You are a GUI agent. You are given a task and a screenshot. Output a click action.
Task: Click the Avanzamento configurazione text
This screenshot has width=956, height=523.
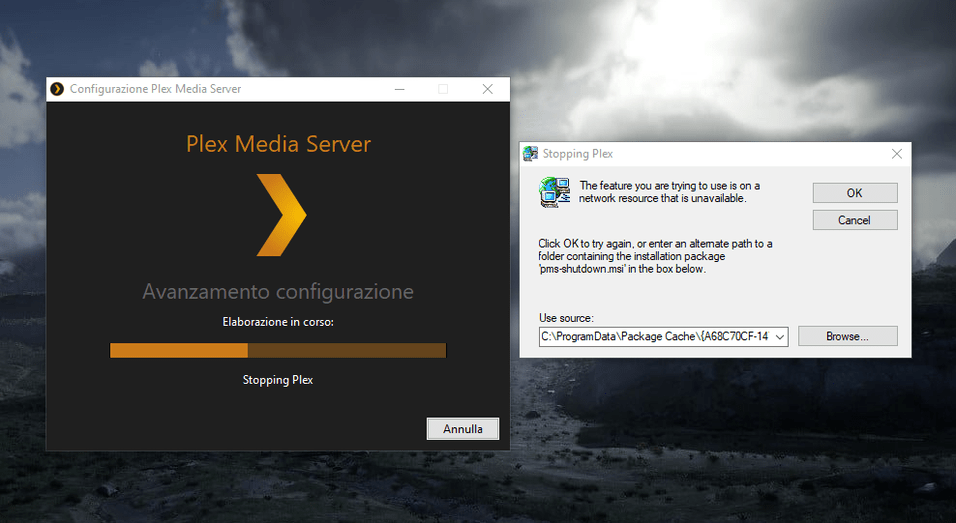pos(278,291)
